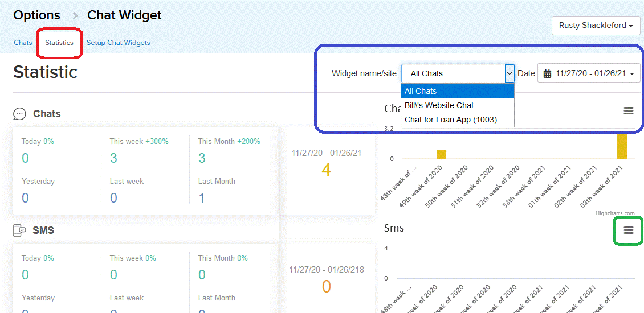
Task: Click the calendar icon in the Date picker
Action: (x=548, y=73)
